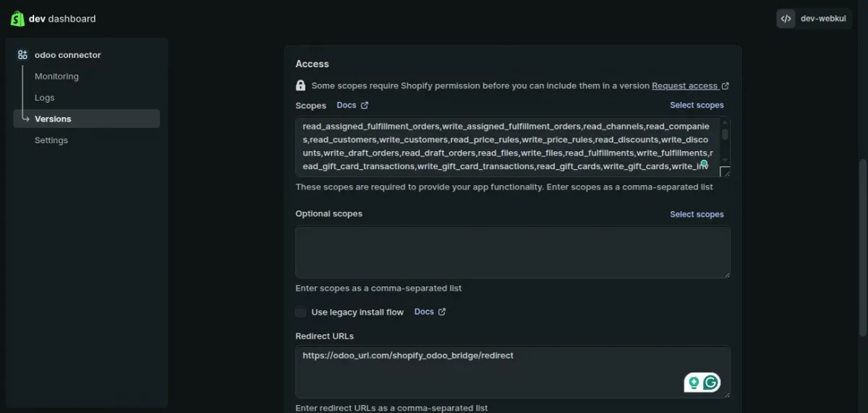Click into the Redirect URLs text area
Image resolution: width=868 pixels, height=413 pixels.
coord(513,372)
